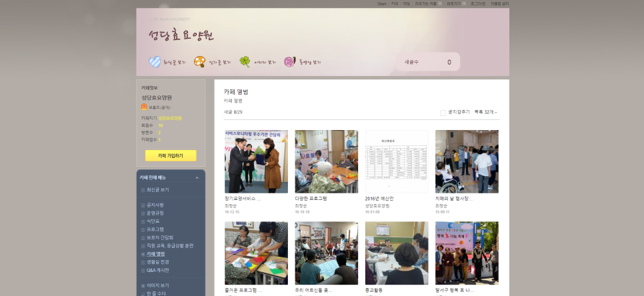Expand the 바로가기 dropdown arrow
The width and height of the screenshot is (644, 296).
click(464, 4)
